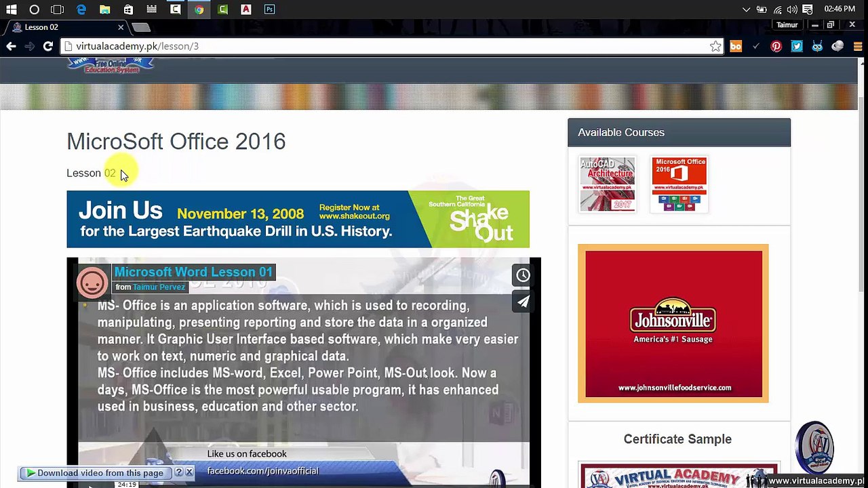Add video to Watch Later

523,275
